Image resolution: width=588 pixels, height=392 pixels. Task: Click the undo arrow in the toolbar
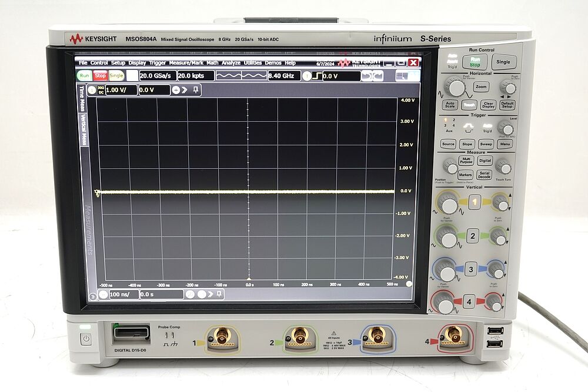pyautogui.click(x=367, y=76)
